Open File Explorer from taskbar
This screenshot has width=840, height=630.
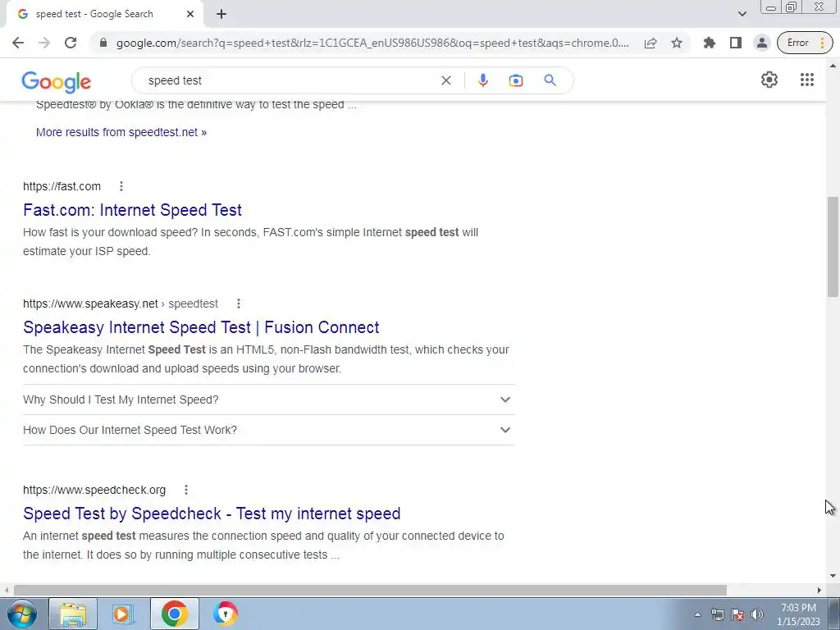[x=73, y=614]
